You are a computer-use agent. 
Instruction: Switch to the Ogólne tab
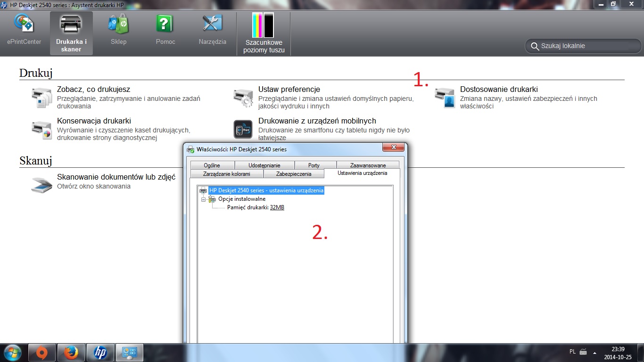point(212,165)
